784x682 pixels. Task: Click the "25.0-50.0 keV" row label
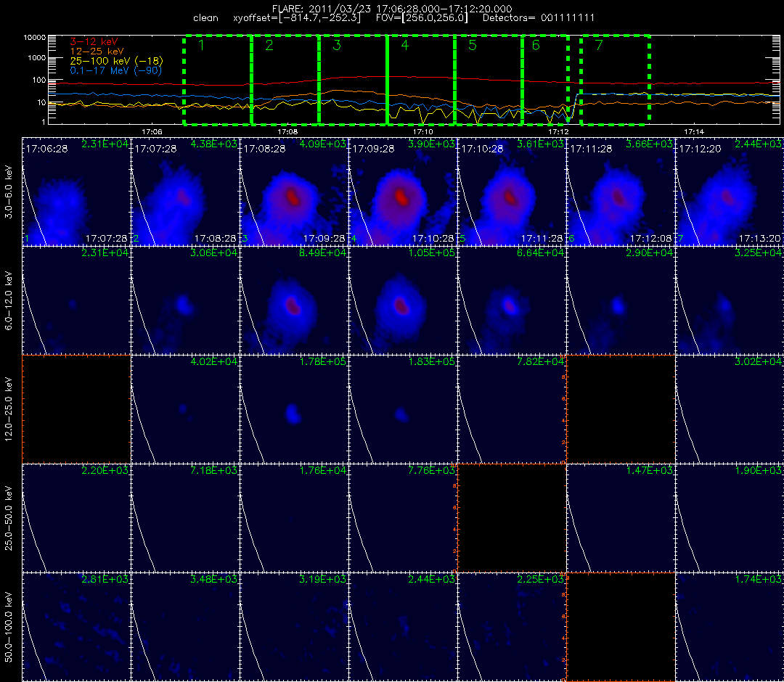click(x=9, y=518)
